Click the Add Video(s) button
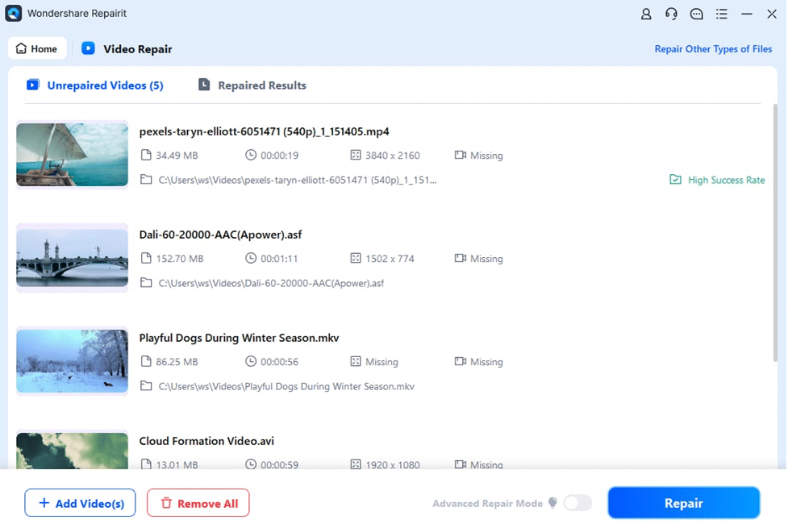Image resolution: width=788 pixels, height=532 pixels. coord(80,503)
